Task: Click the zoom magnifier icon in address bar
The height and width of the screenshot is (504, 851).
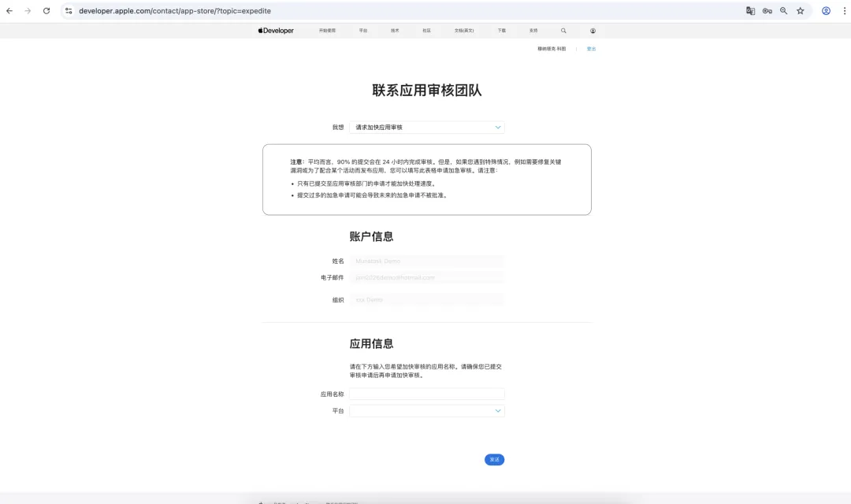Action: [x=784, y=11]
